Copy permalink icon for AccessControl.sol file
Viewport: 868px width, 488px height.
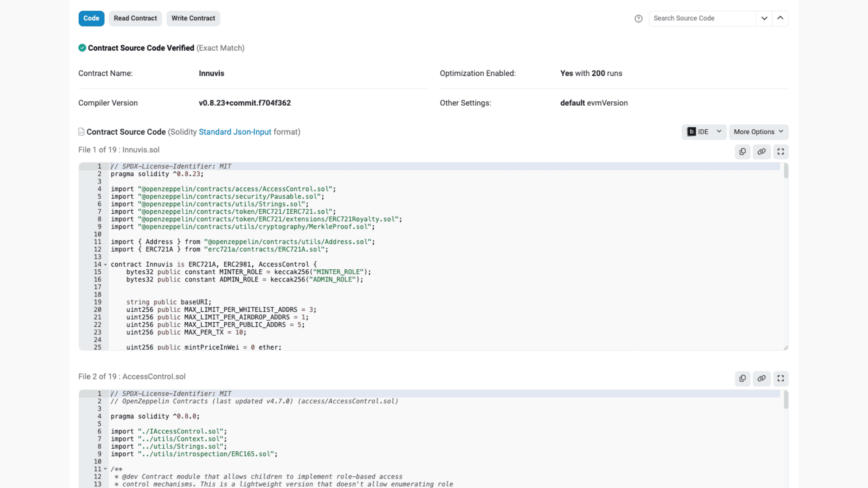click(x=761, y=379)
